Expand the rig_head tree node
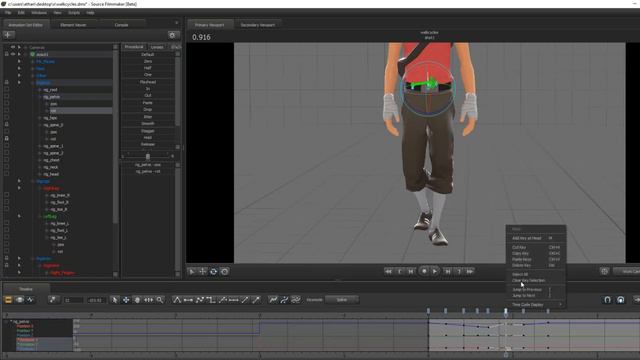This screenshot has width=640, height=360. [40, 174]
